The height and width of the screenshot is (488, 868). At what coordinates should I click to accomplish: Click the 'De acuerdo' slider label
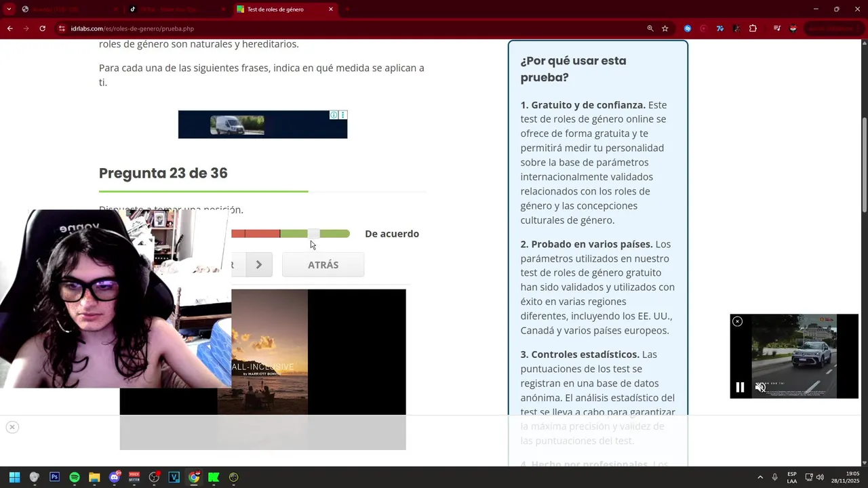[x=392, y=234]
